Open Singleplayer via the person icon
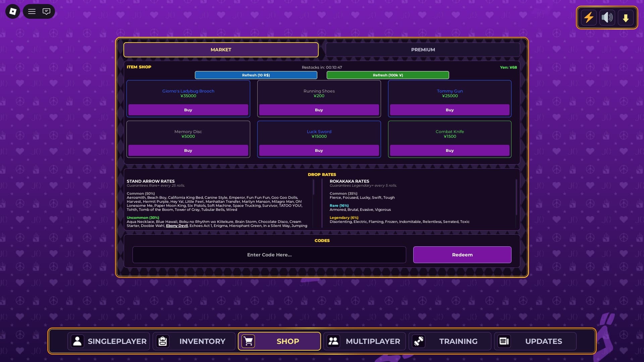This screenshot has width=644, height=362. point(77,341)
